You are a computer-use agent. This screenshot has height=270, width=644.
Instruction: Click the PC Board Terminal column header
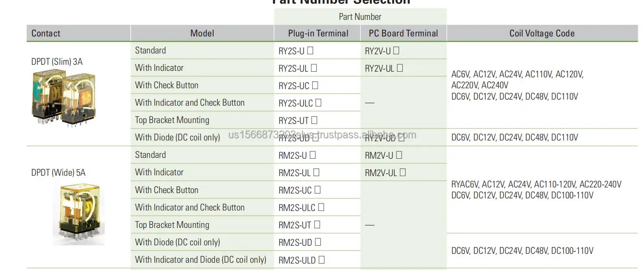coord(403,34)
